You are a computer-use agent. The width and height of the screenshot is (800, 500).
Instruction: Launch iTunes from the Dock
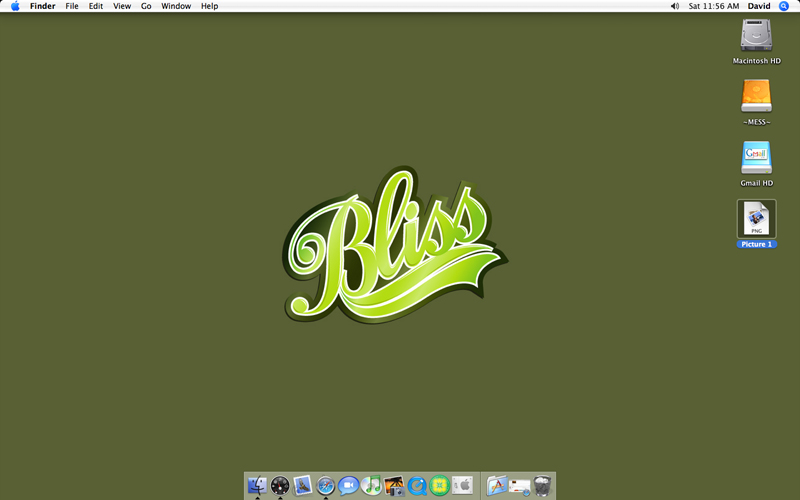[371, 485]
